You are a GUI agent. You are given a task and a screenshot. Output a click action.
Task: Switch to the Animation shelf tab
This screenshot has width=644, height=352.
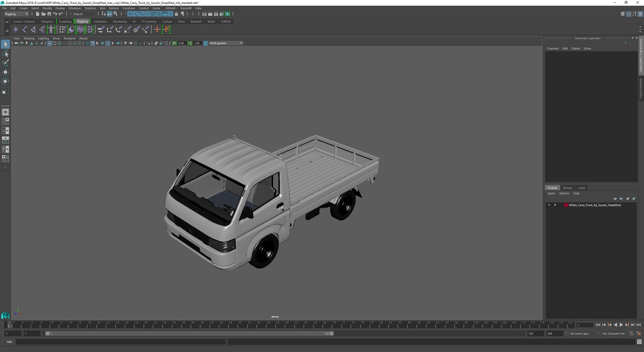coord(100,21)
